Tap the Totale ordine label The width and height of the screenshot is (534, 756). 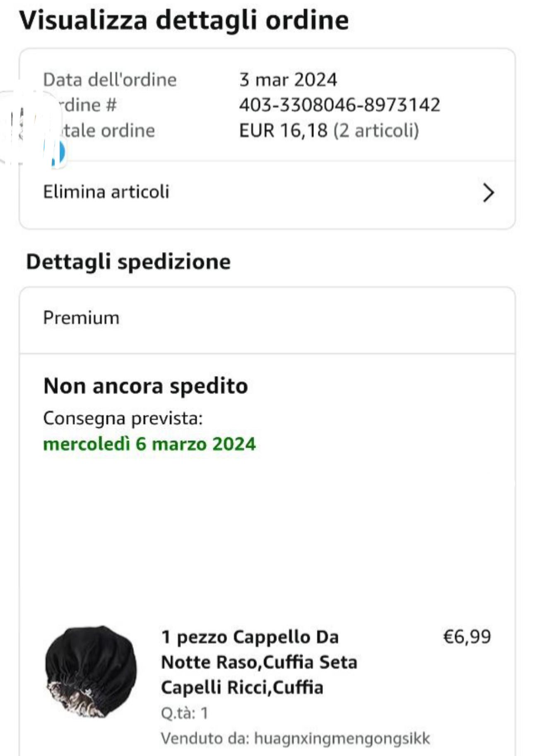pos(108,130)
